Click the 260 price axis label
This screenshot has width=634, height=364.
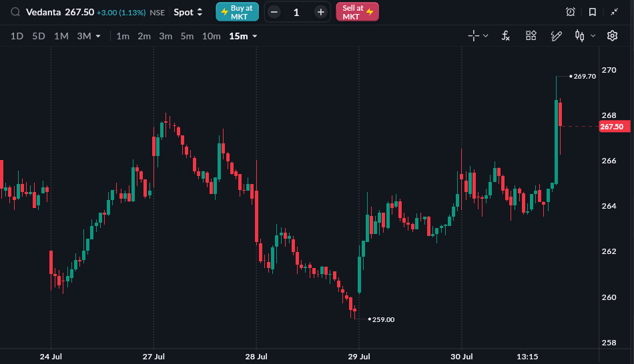tap(609, 297)
